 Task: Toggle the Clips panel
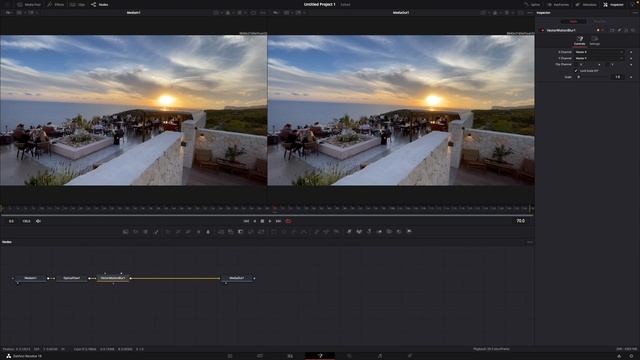[x=78, y=4]
